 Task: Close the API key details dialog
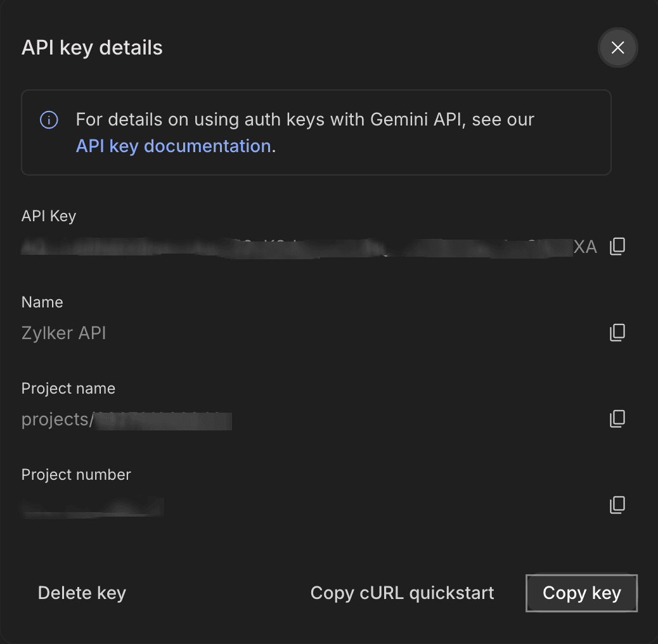pyautogui.click(x=617, y=48)
